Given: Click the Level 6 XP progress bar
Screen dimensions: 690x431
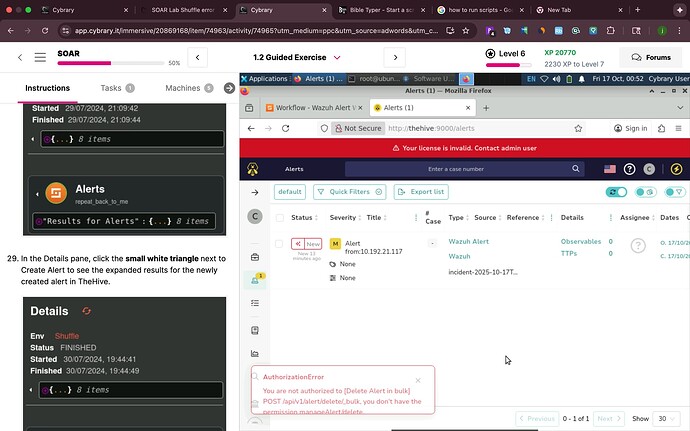Looking at the screenshot, I should click(x=509, y=65).
